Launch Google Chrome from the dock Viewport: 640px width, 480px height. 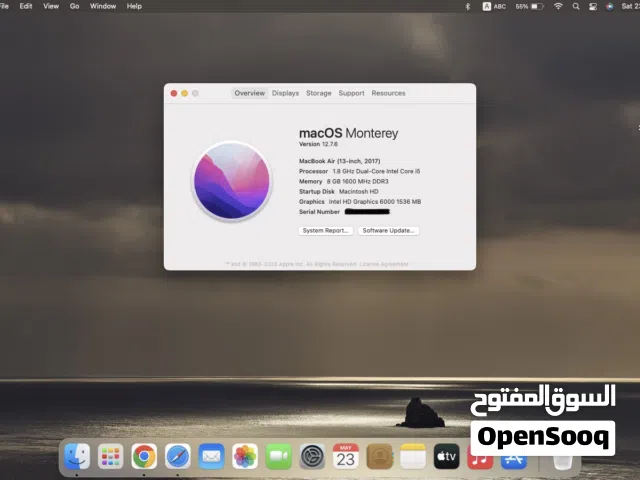coord(144,456)
